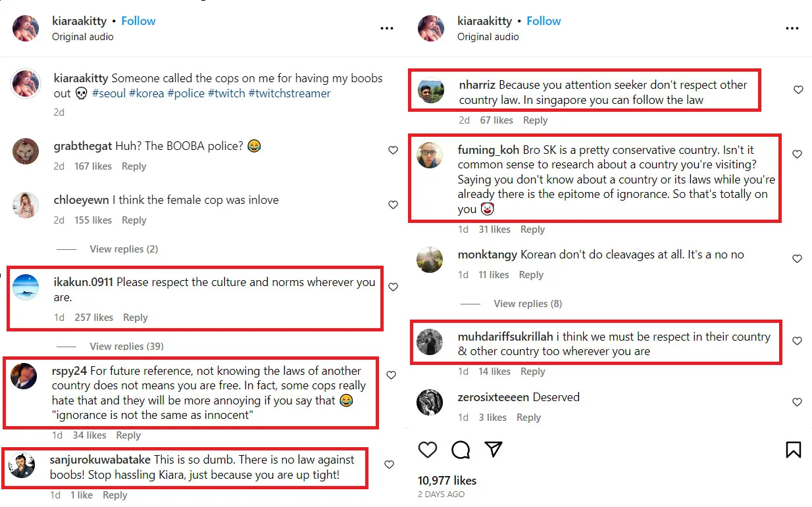The height and width of the screenshot is (507, 812).
Task: Click the heart icon below the comments
Action: 428,450
